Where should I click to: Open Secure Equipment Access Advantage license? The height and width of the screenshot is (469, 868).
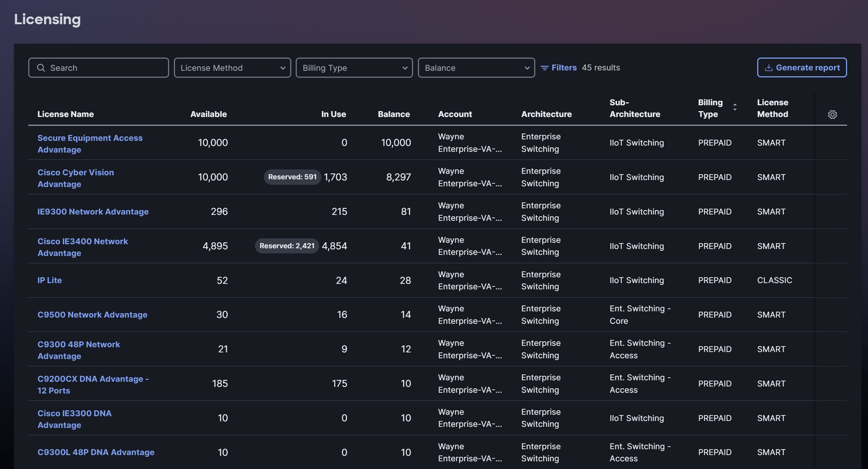click(90, 144)
